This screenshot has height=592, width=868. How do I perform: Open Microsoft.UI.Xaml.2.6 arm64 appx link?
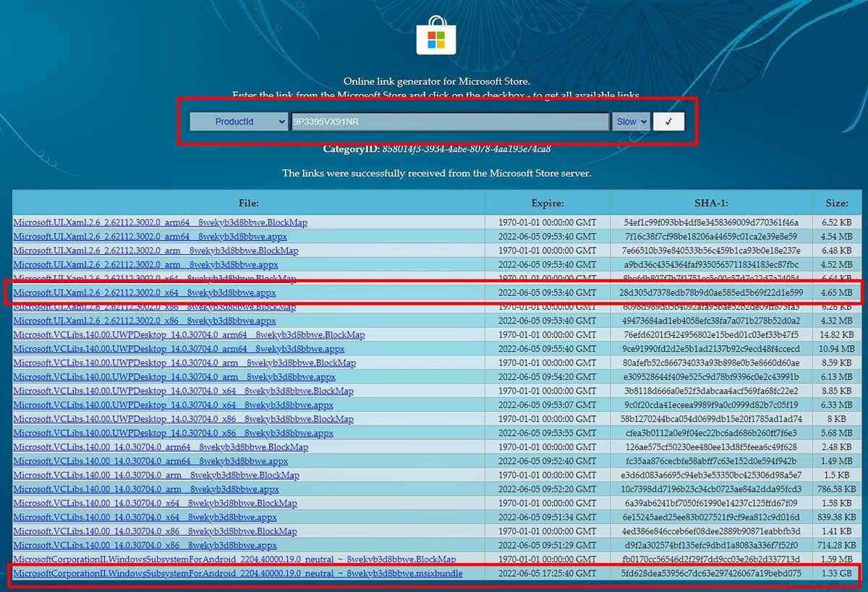(150, 237)
